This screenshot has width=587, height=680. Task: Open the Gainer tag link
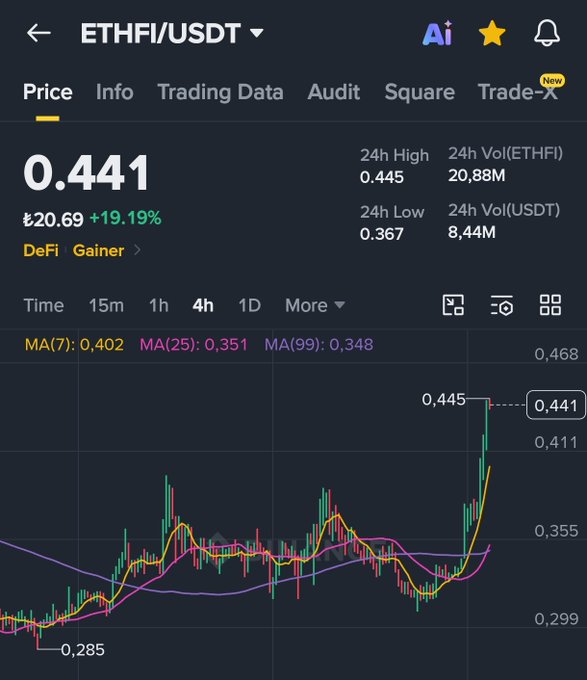coord(98,250)
